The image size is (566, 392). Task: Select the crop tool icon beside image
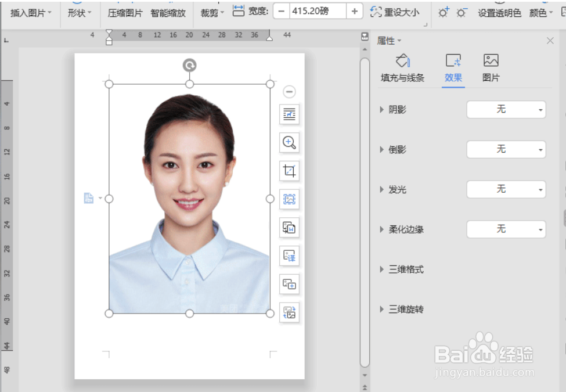tap(289, 171)
